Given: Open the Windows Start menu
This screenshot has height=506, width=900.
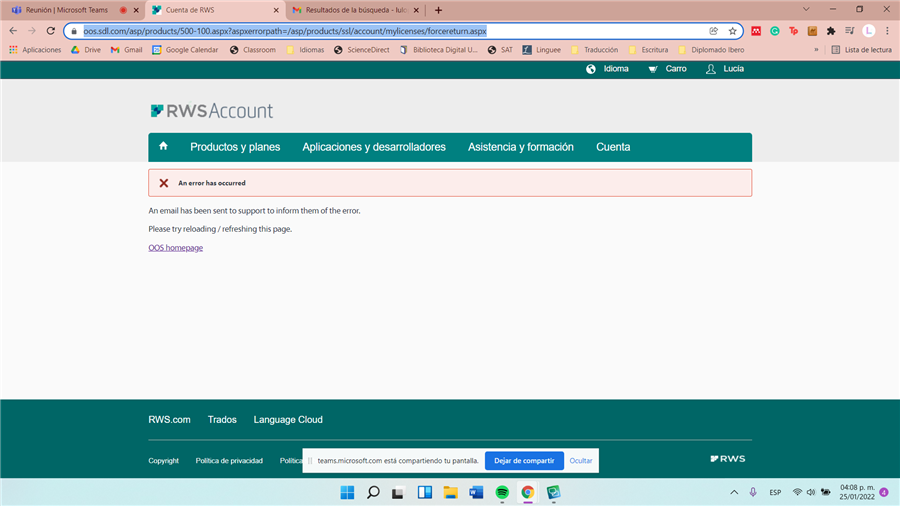Looking at the screenshot, I should point(347,492).
